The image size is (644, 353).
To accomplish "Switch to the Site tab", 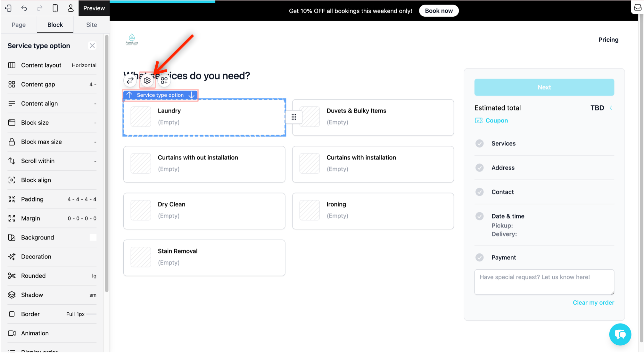I will coord(91,25).
